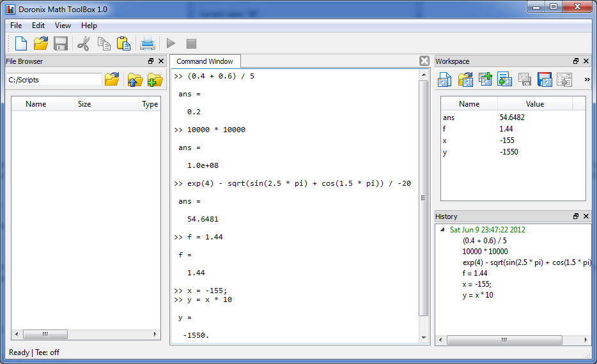Image resolution: width=597 pixels, height=364 pixels.
Task: Select variable f in Workspace
Action: tap(444, 129)
